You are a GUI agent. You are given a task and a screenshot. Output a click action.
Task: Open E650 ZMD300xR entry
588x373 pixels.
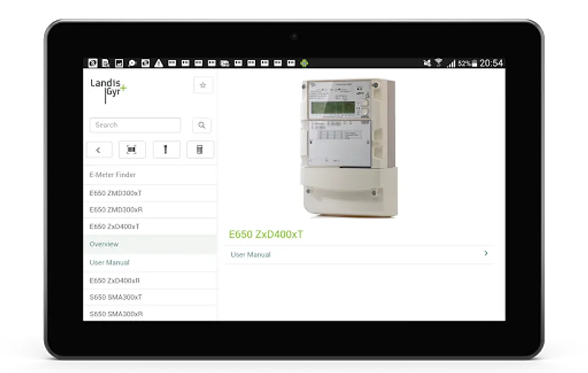(150, 210)
